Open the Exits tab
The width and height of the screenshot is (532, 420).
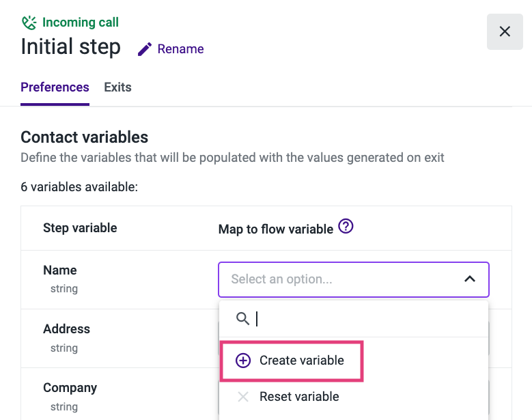(117, 87)
